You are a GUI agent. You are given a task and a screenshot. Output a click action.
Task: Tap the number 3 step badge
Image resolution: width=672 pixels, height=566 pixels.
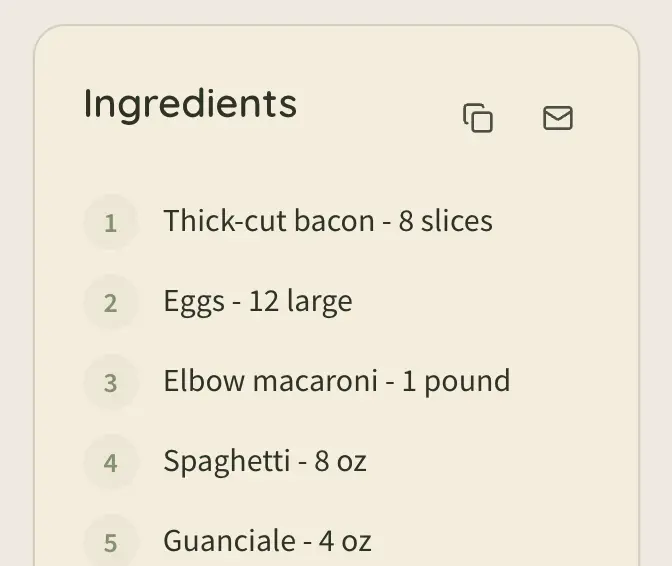tap(110, 381)
